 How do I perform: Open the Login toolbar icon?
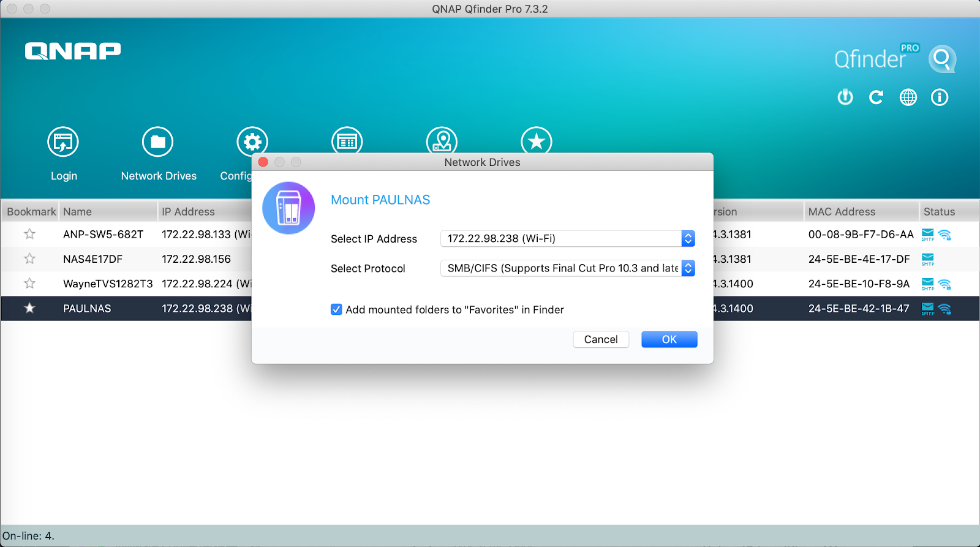pyautogui.click(x=63, y=142)
